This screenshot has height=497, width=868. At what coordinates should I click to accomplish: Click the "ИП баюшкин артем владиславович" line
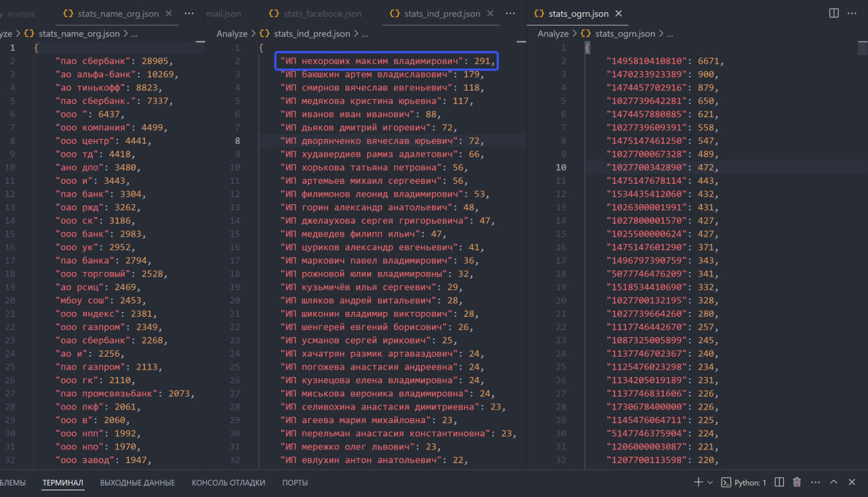coord(383,75)
